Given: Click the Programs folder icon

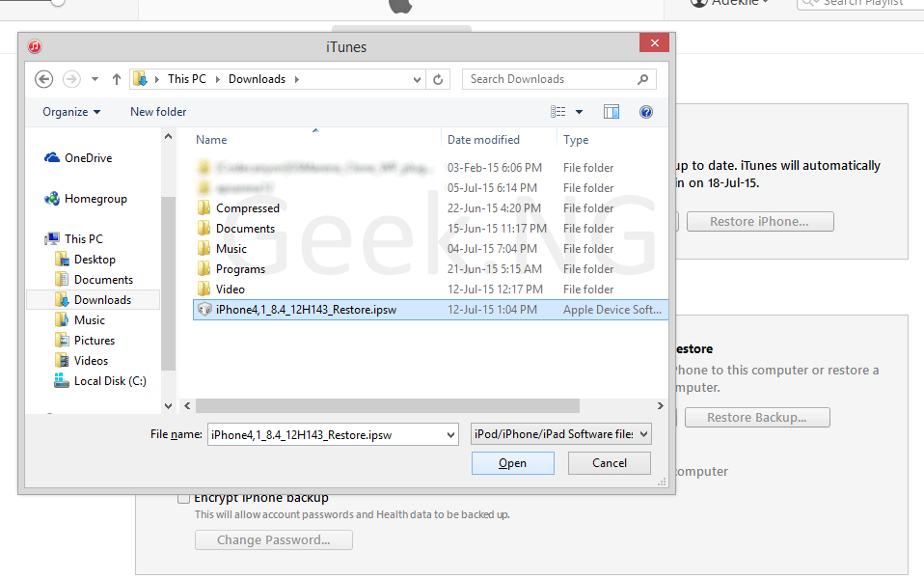Looking at the screenshot, I should coord(204,268).
